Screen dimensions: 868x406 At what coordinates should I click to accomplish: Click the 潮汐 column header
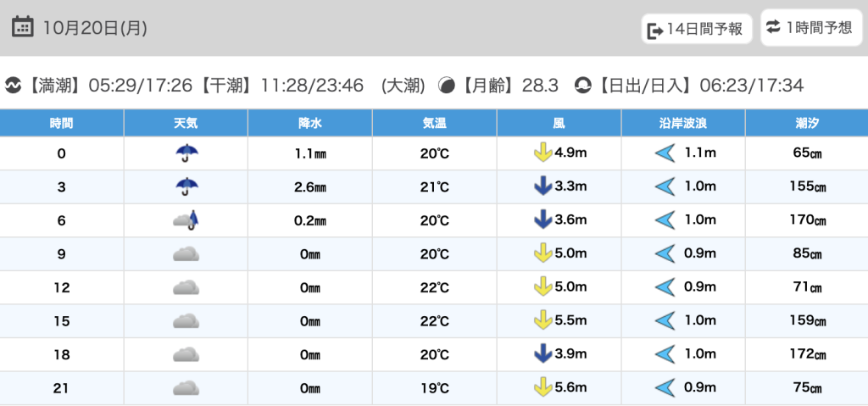(x=806, y=123)
